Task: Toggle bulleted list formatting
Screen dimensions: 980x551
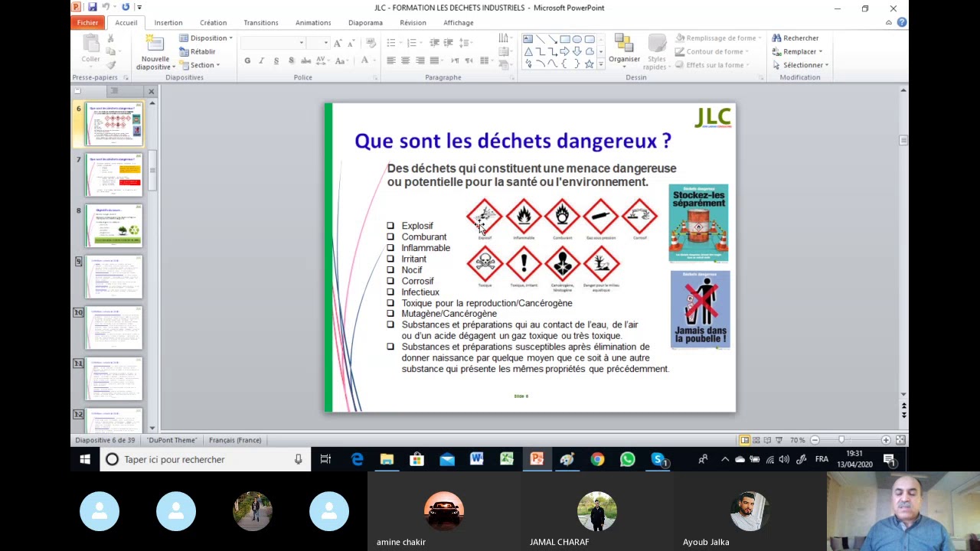Action: (x=392, y=43)
